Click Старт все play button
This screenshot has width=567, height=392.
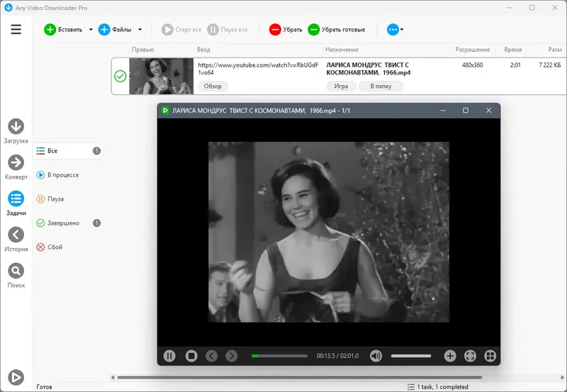point(181,30)
